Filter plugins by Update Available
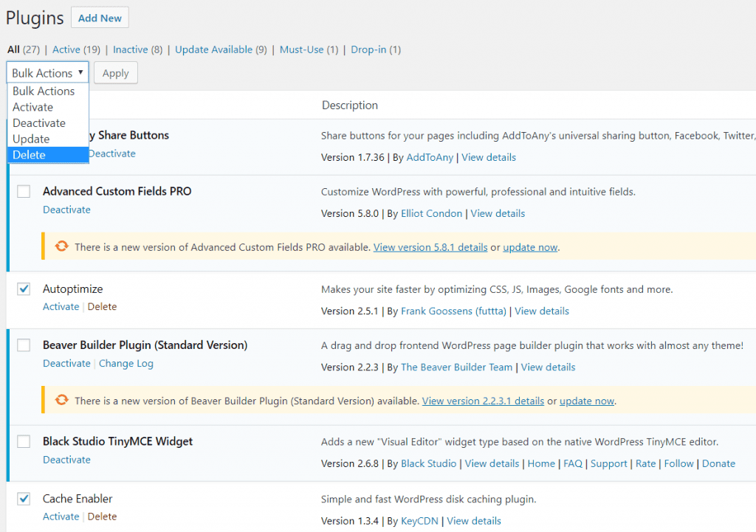Viewport: 756px width, 532px height. 213,49
